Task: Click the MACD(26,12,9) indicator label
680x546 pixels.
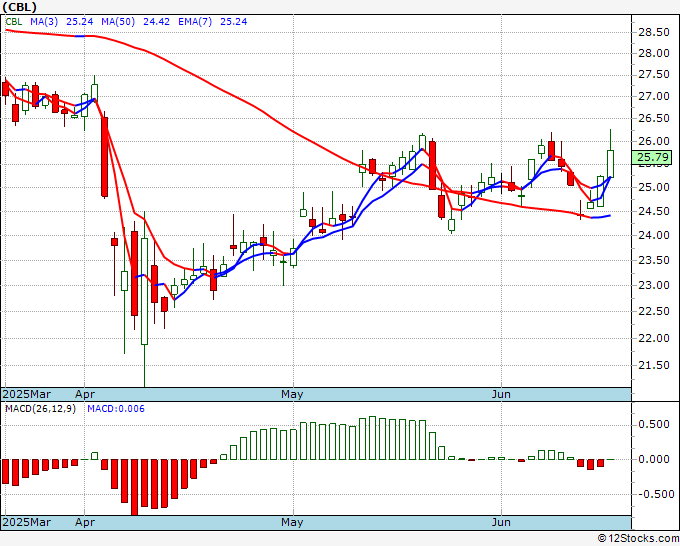Action: coord(40,409)
